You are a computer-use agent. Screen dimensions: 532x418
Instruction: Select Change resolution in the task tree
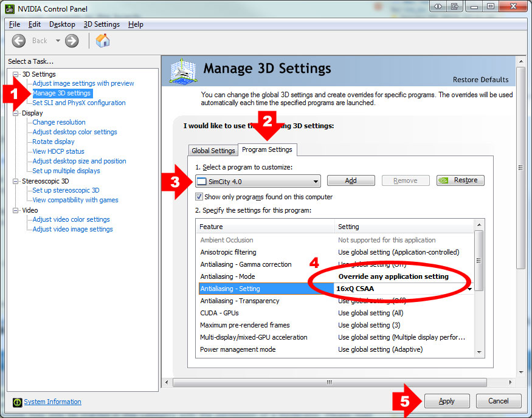[59, 122]
